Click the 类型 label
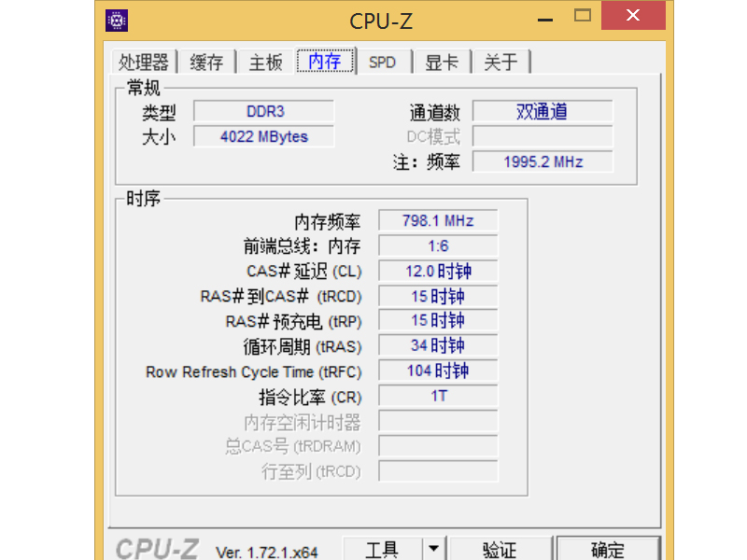Viewport: 747px width, 560px height. coord(159,112)
